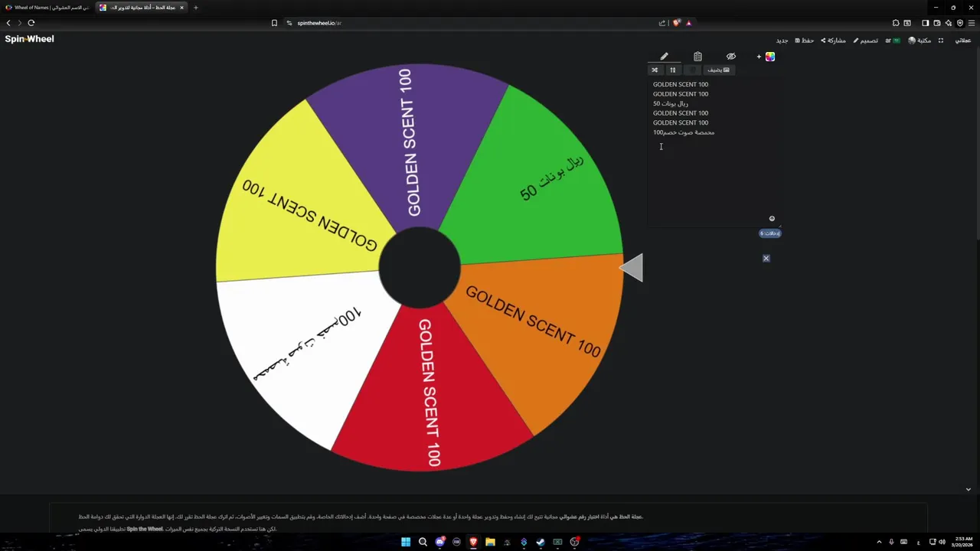Reload the current page
The width and height of the screenshot is (980, 551).
click(31, 23)
